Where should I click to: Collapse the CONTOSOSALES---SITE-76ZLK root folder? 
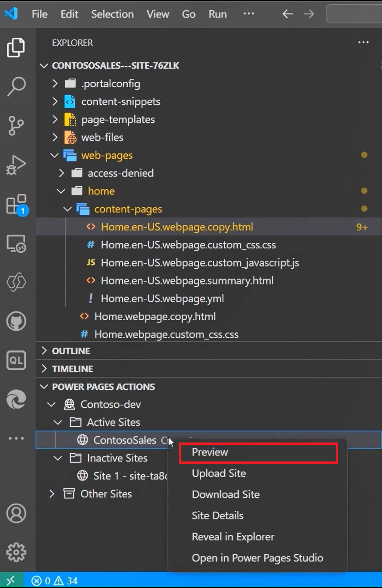(44, 66)
